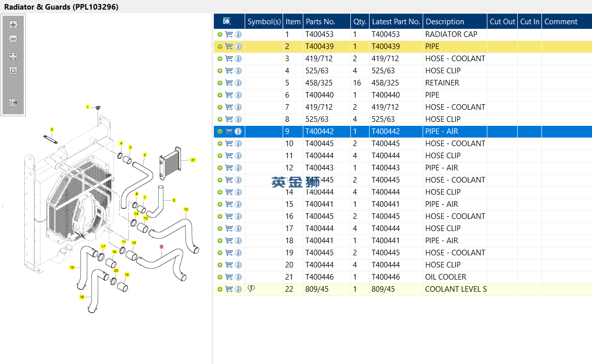
Task: Click Radiator & Guards (PPL103296) title
Action: click(x=61, y=7)
